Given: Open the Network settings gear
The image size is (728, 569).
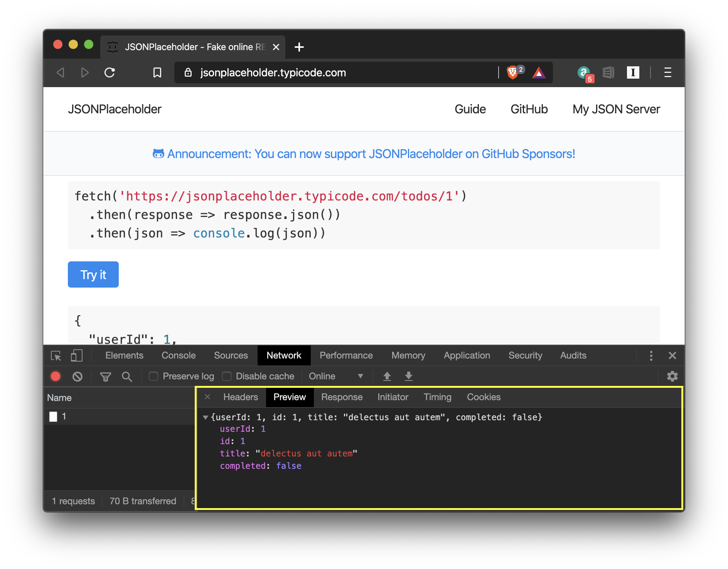Looking at the screenshot, I should 672,376.
